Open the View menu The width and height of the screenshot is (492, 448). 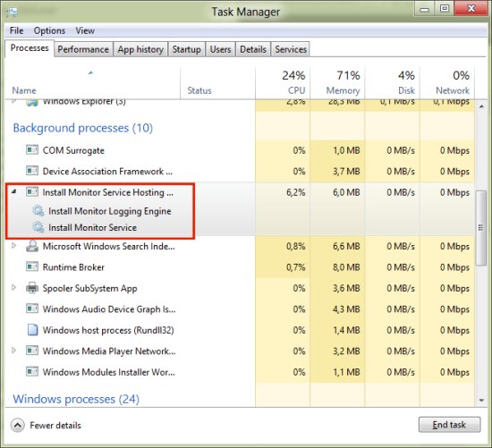click(x=85, y=30)
